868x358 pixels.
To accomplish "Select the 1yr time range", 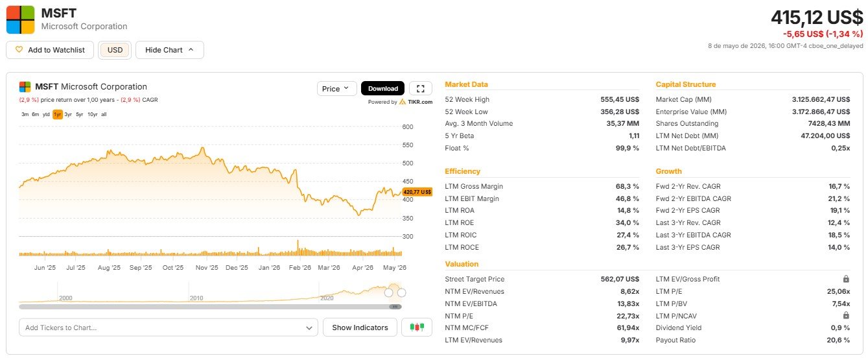I will tap(58, 114).
